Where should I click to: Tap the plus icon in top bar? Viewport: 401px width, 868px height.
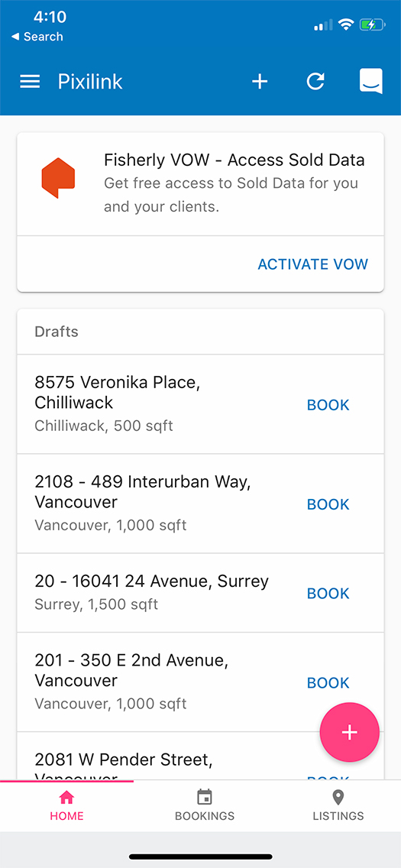click(x=260, y=82)
